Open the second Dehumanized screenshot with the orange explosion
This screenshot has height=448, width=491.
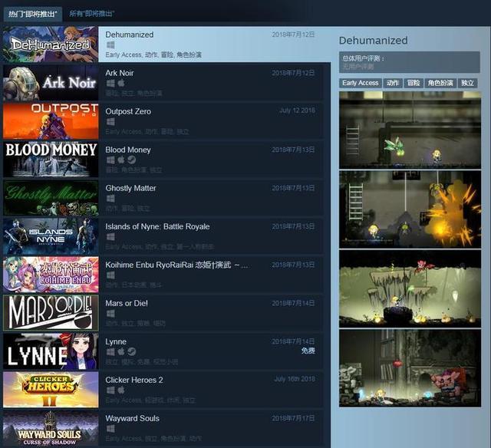pos(410,209)
